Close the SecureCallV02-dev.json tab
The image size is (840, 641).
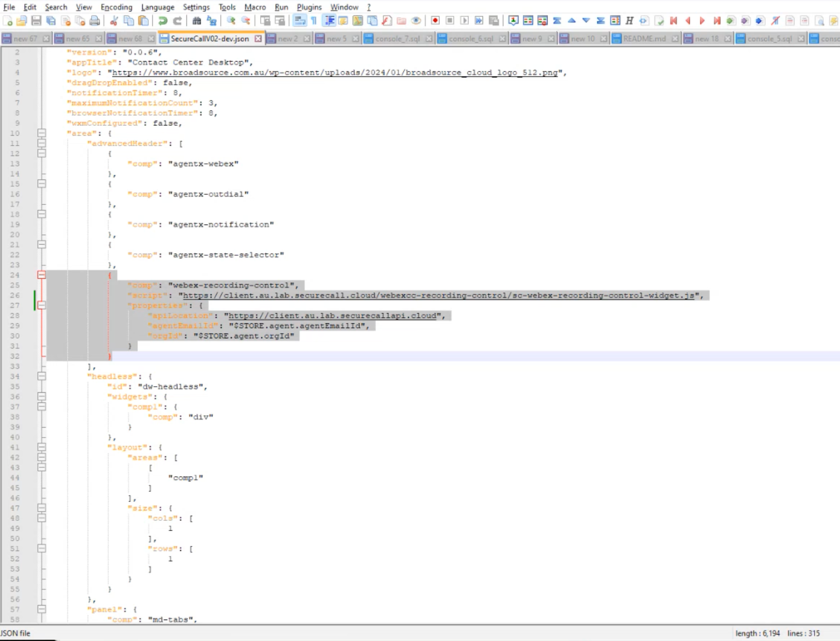pos(258,39)
